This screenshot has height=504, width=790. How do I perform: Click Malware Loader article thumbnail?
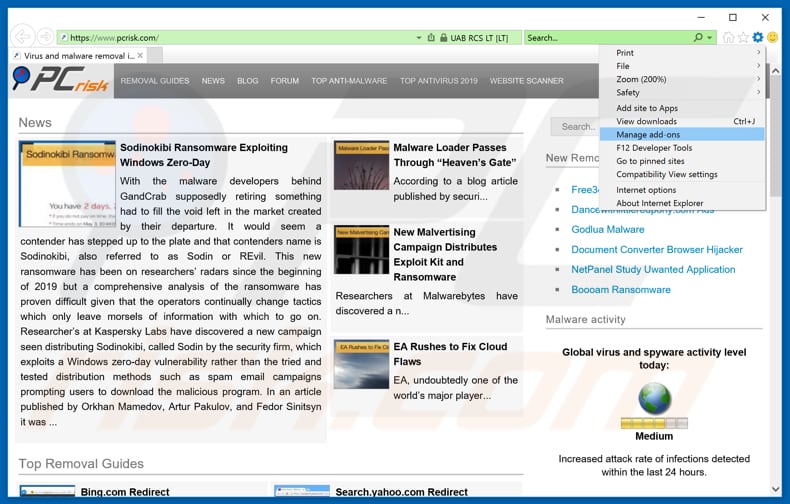point(361,165)
